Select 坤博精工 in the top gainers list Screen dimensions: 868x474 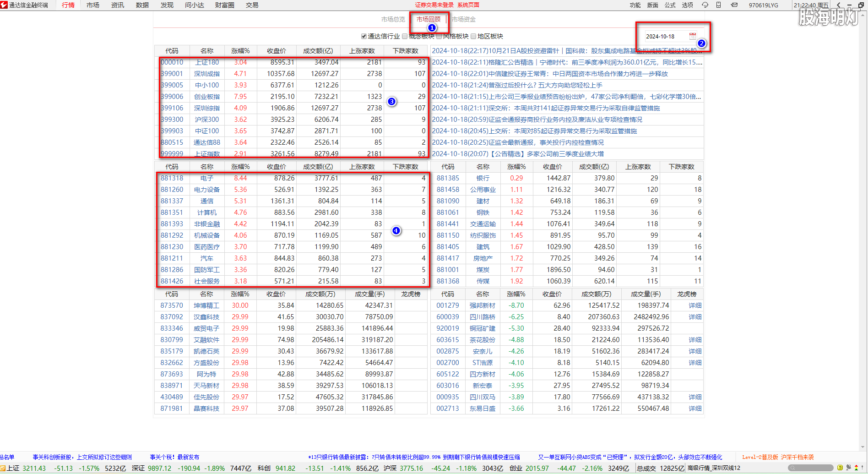206,305
